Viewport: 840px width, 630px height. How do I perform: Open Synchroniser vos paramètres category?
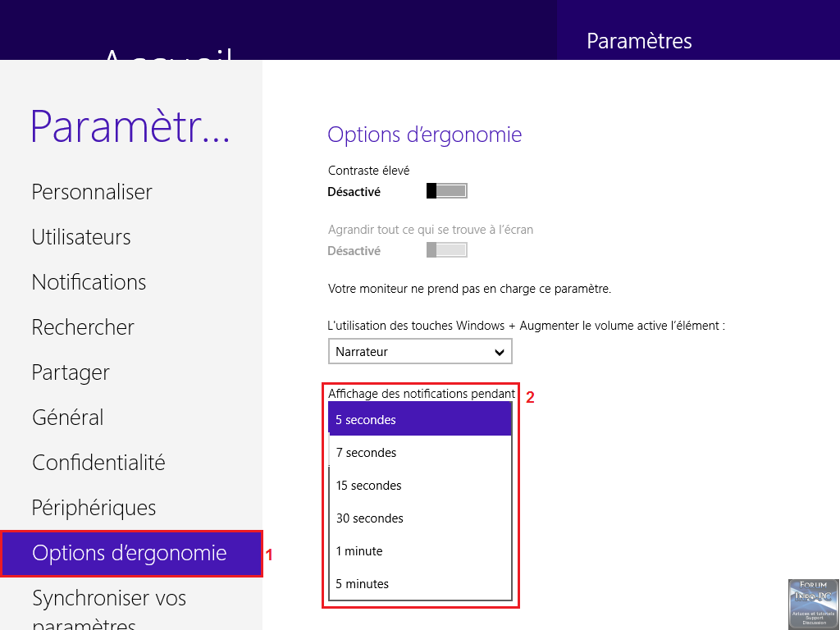point(109,610)
